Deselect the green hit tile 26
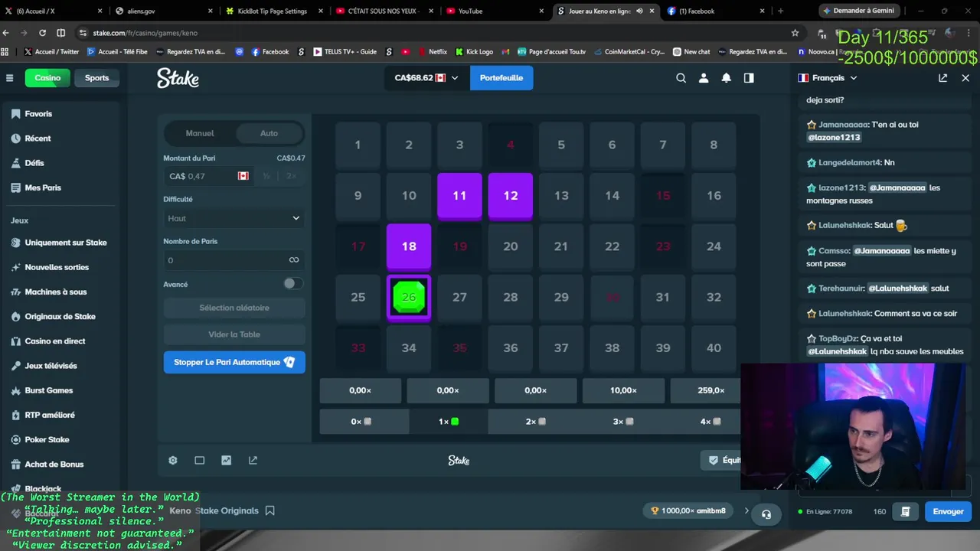Screen dimensions: 980x551 point(409,297)
